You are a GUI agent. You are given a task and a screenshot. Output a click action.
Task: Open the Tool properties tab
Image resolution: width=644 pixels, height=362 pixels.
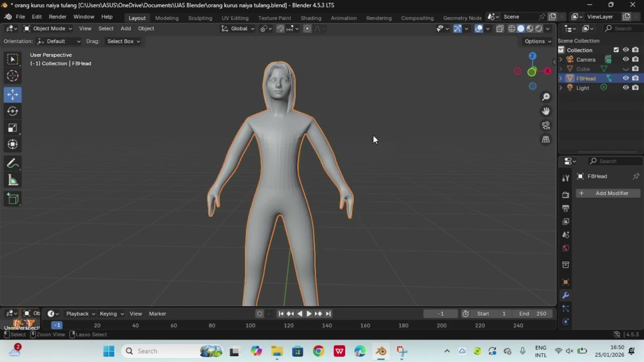tap(566, 177)
